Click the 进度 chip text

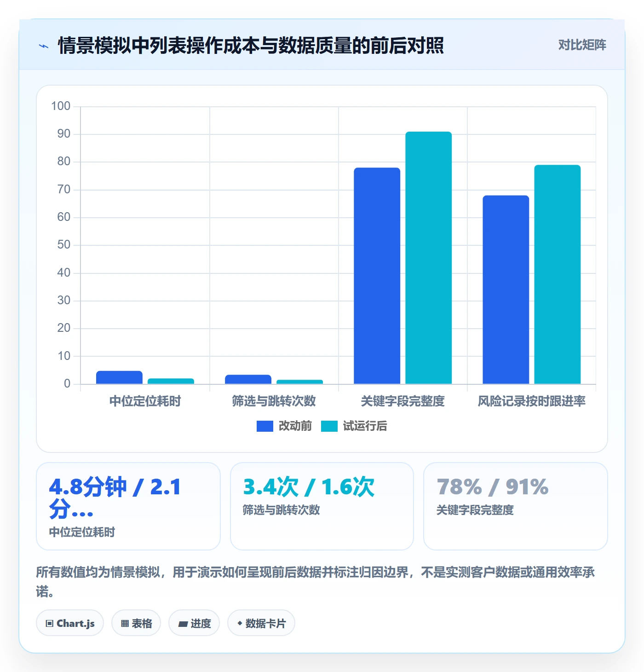[201, 624]
